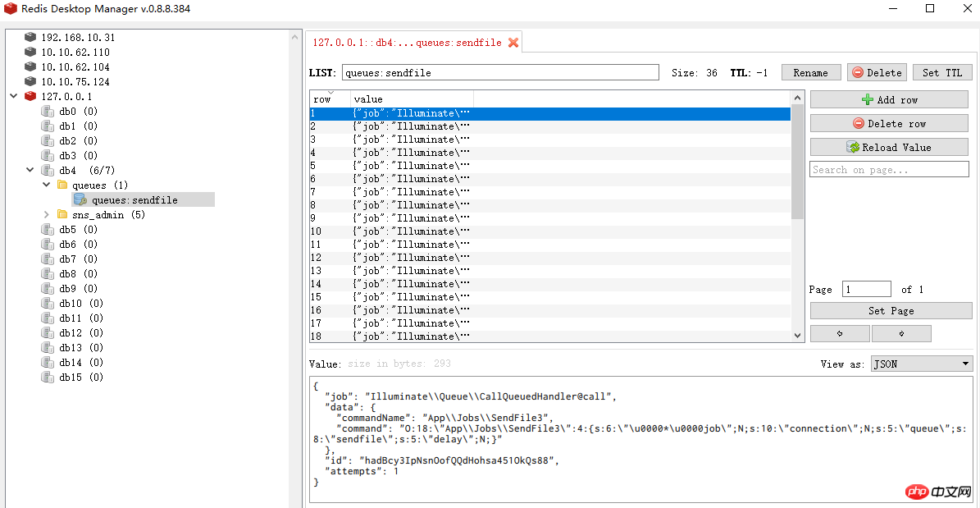Click the red 127.0.0.1 server icon

coord(30,96)
